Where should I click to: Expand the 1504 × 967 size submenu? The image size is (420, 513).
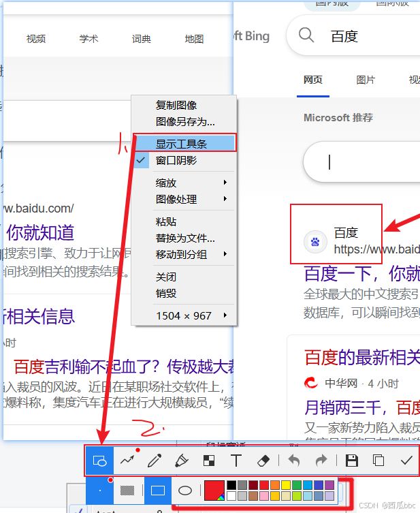point(184,315)
